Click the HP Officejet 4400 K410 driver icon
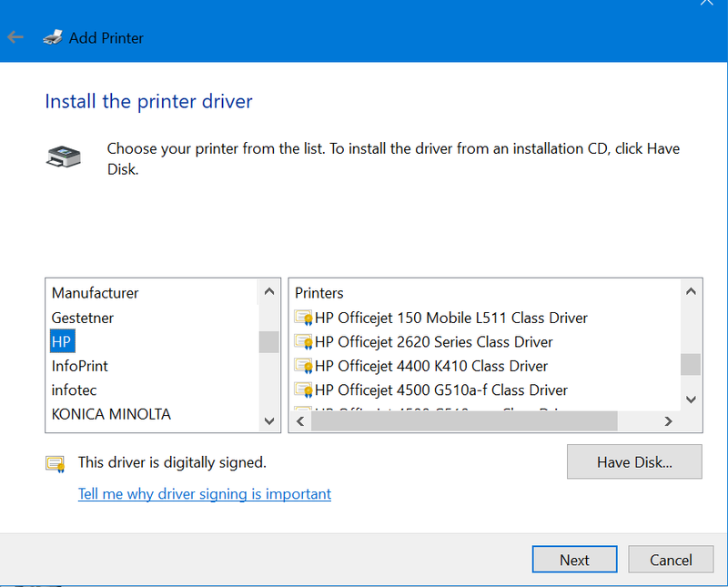728x587 pixels. coord(303,366)
